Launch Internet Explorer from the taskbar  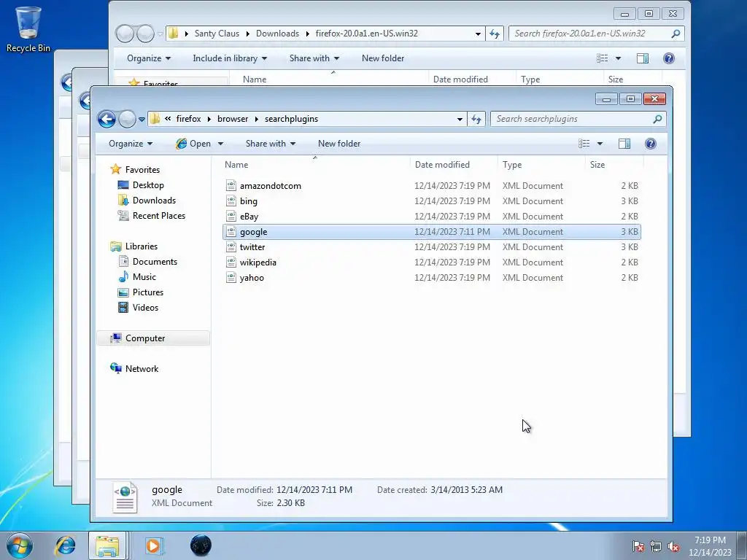click(x=65, y=545)
